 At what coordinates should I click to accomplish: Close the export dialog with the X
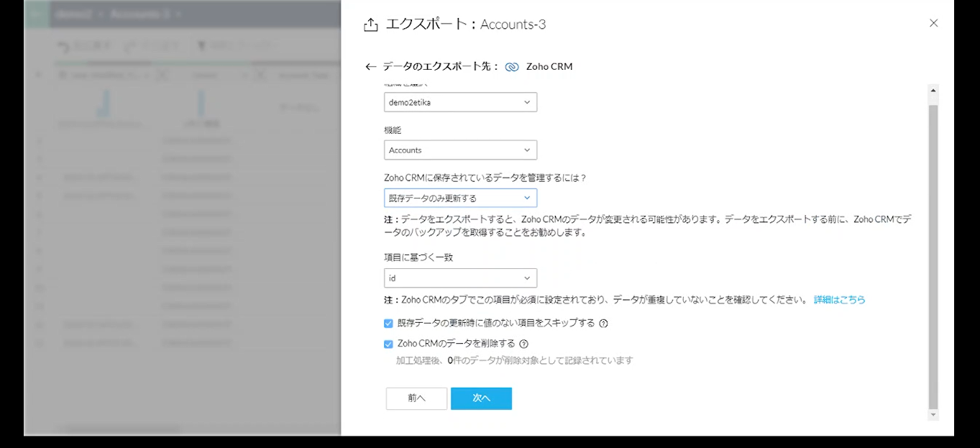click(x=933, y=23)
